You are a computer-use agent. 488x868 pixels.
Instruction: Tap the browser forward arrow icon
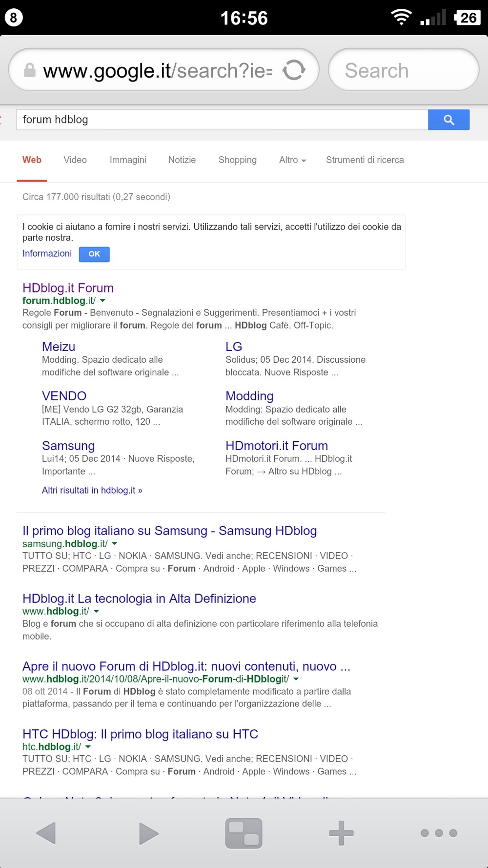coord(148,833)
